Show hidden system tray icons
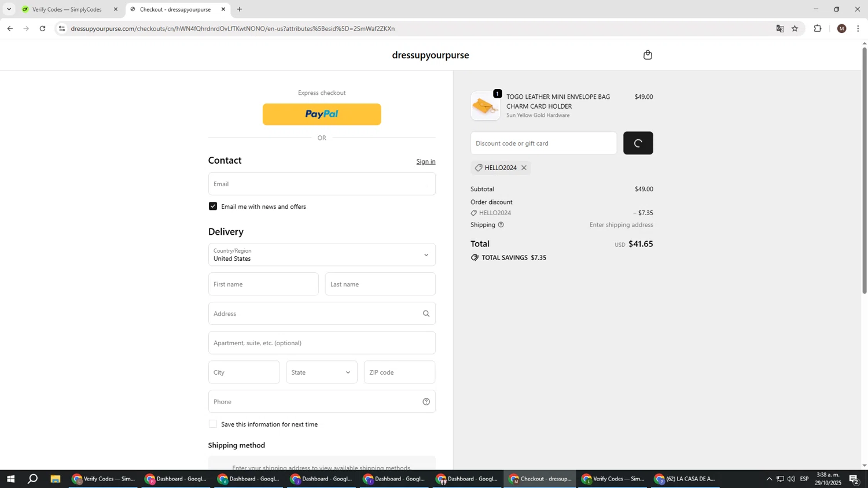 click(x=769, y=479)
